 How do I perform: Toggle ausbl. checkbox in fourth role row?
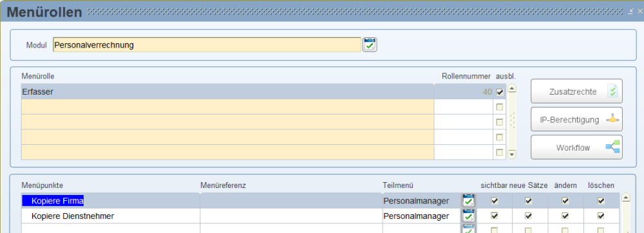[500, 137]
